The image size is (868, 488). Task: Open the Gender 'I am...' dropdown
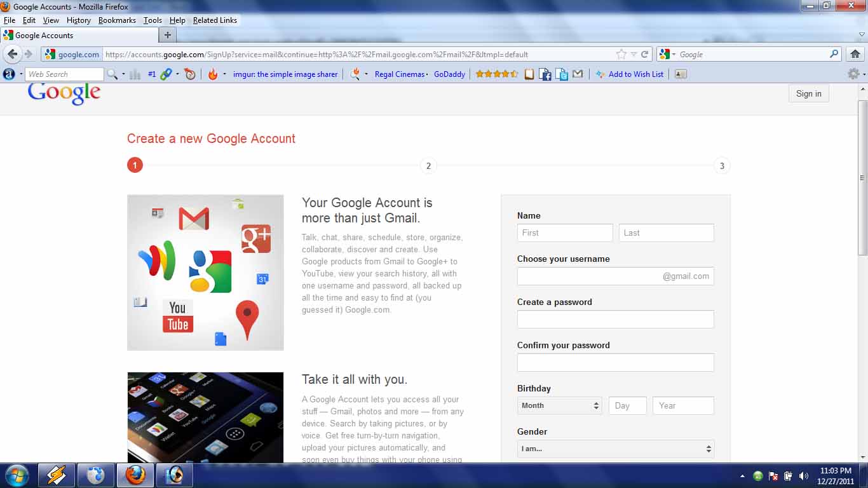pyautogui.click(x=616, y=449)
